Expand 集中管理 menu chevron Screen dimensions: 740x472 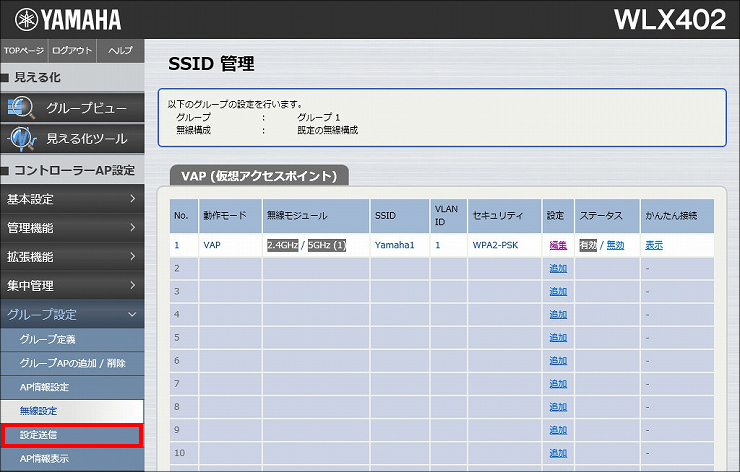tap(133, 285)
